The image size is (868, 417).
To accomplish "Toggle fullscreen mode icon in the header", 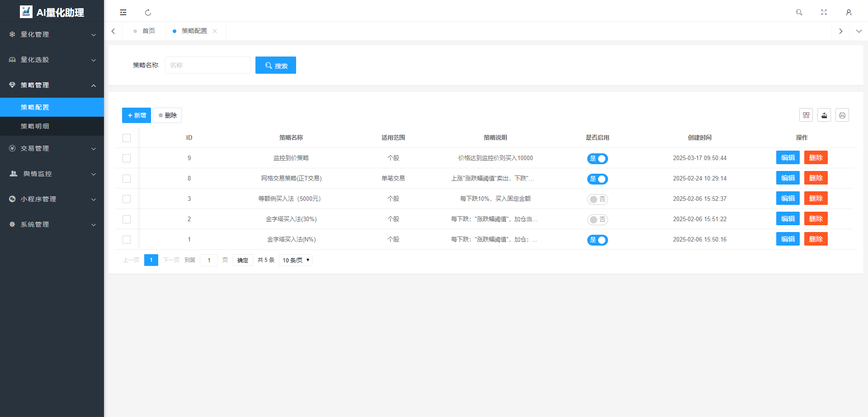I will [x=824, y=12].
